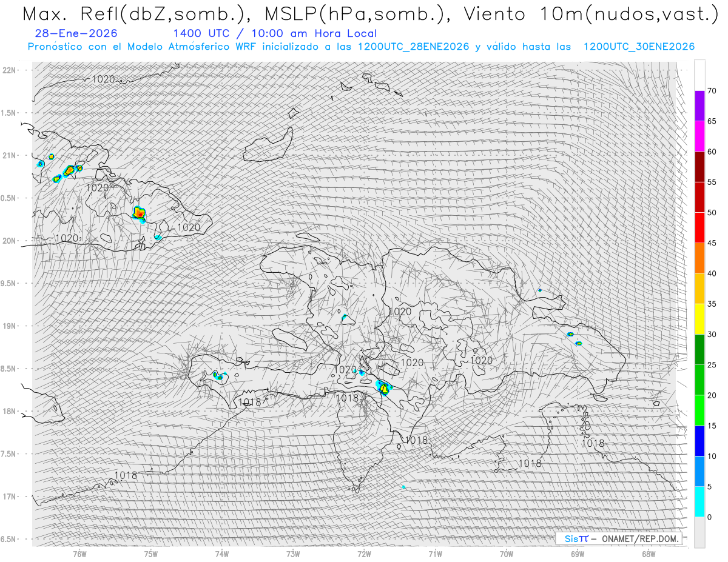Click the gray below-zero colorbar segment

[699, 532]
